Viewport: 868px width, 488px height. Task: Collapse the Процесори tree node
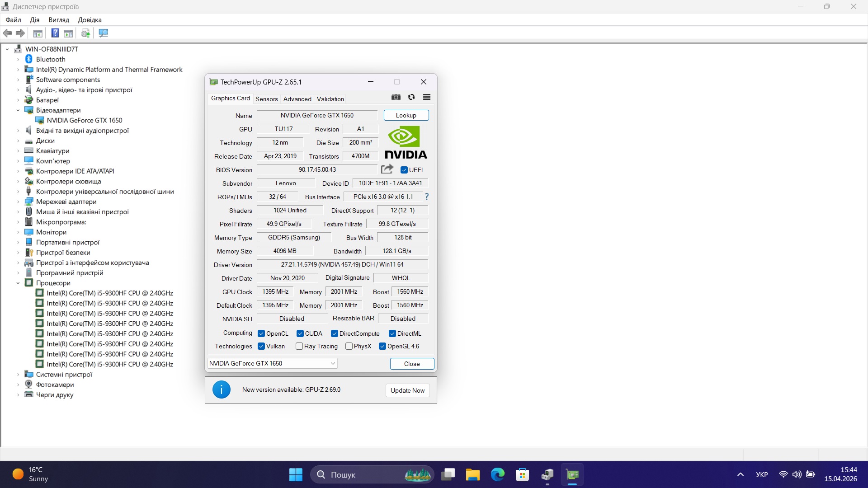pyautogui.click(x=18, y=283)
